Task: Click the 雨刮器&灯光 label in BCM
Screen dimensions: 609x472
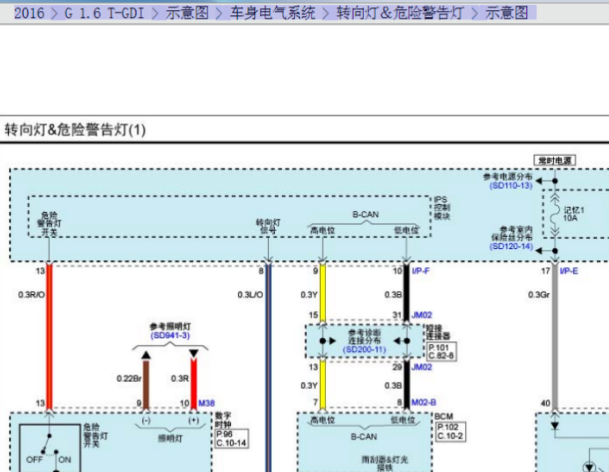Action: [385, 460]
